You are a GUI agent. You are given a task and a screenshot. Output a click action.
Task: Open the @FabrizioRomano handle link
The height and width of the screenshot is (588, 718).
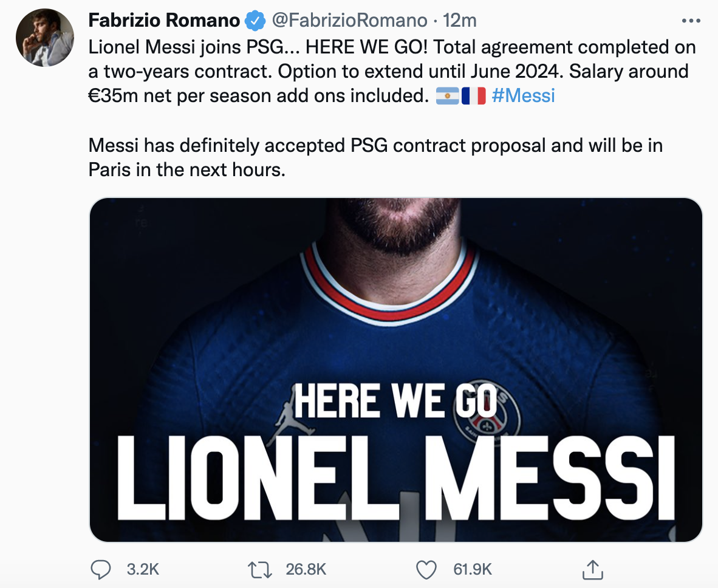coord(349,21)
